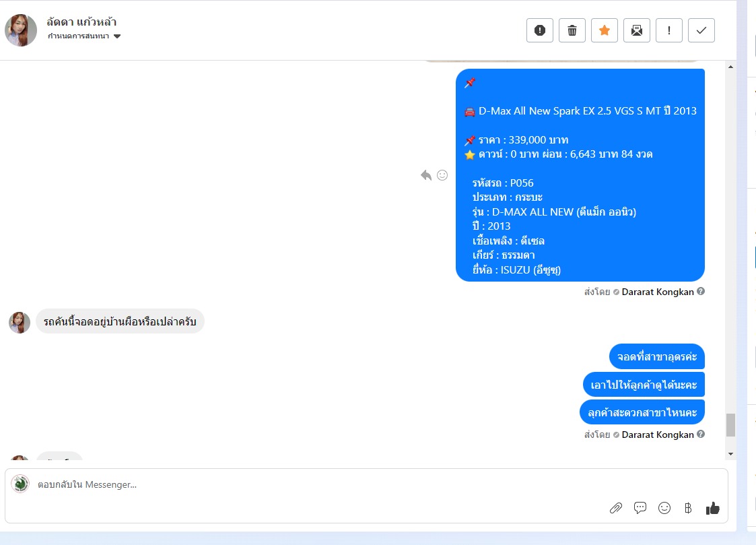This screenshot has width=756, height=545.
Task: Click sender name Dararat Kongkan under listing
Action: point(658,292)
